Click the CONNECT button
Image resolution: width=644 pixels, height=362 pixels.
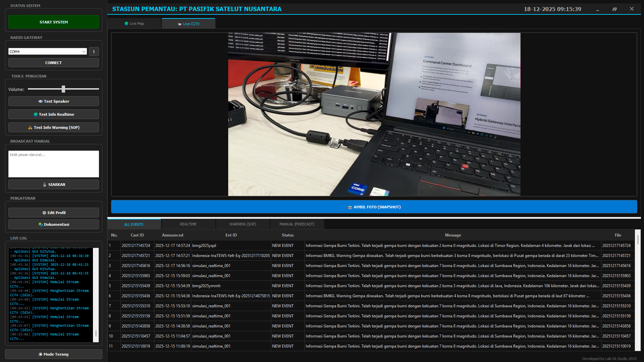pyautogui.click(x=54, y=63)
